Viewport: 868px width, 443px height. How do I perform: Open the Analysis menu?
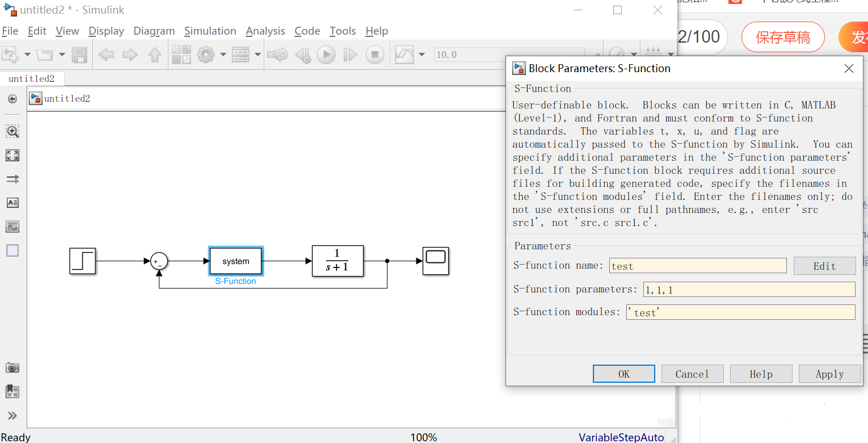[266, 31]
